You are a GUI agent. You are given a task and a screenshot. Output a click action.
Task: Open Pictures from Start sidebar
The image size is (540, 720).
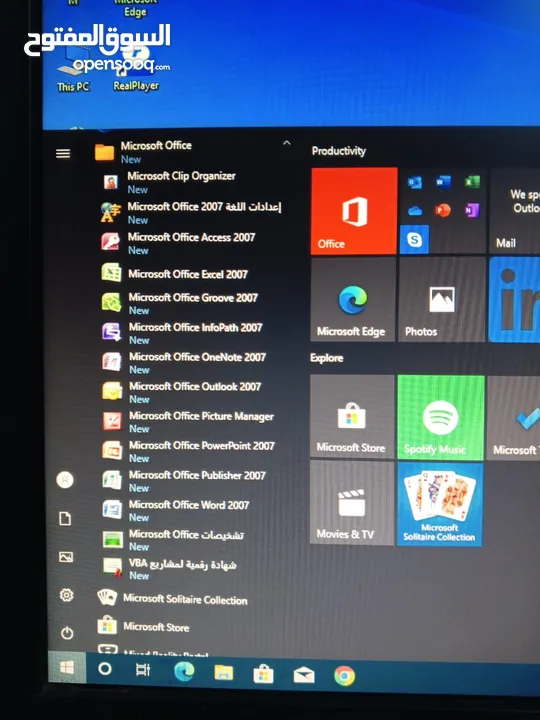point(66,557)
